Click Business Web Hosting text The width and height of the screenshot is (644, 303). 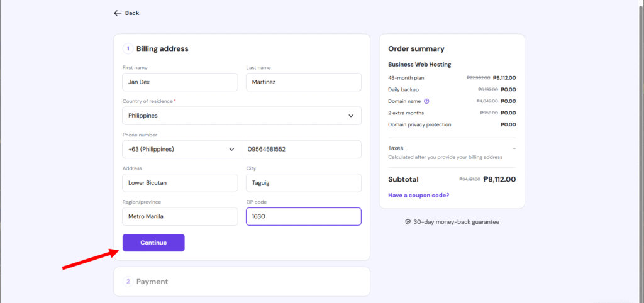[x=419, y=65]
